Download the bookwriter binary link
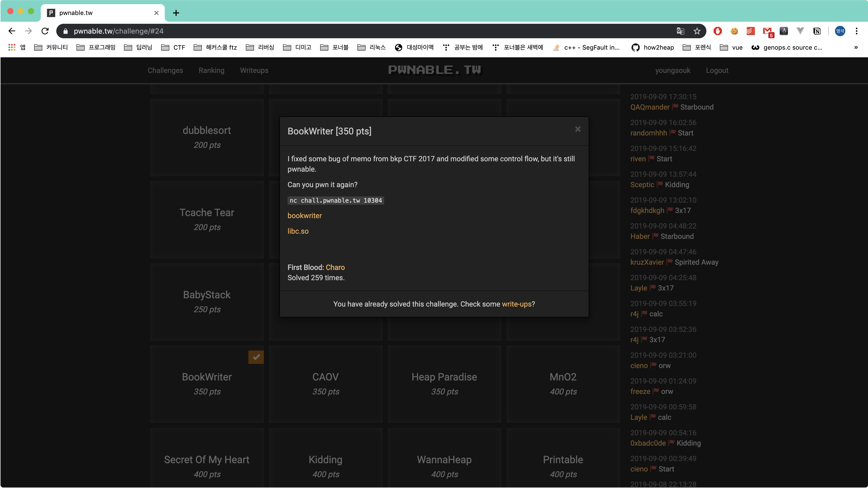Image resolution: width=868 pixels, height=488 pixels. pos(304,216)
